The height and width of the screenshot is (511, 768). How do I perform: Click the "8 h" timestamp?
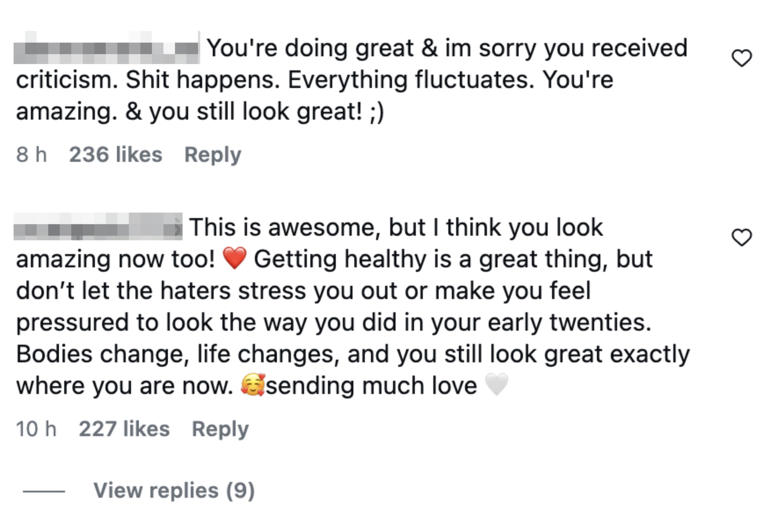31,155
